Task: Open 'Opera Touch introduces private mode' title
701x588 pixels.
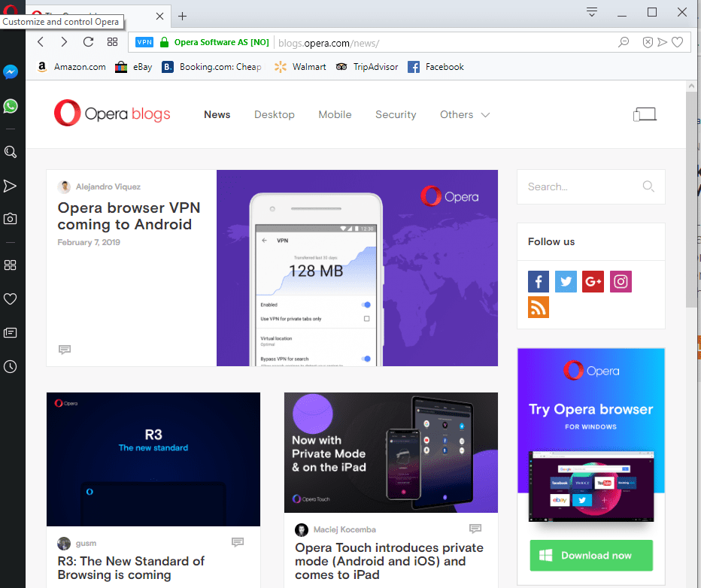Action: pos(389,561)
